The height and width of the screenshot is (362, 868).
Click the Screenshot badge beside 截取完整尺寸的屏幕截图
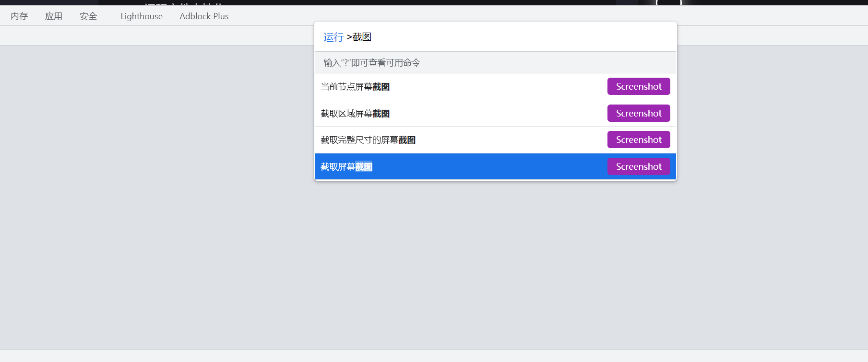click(x=638, y=140)
